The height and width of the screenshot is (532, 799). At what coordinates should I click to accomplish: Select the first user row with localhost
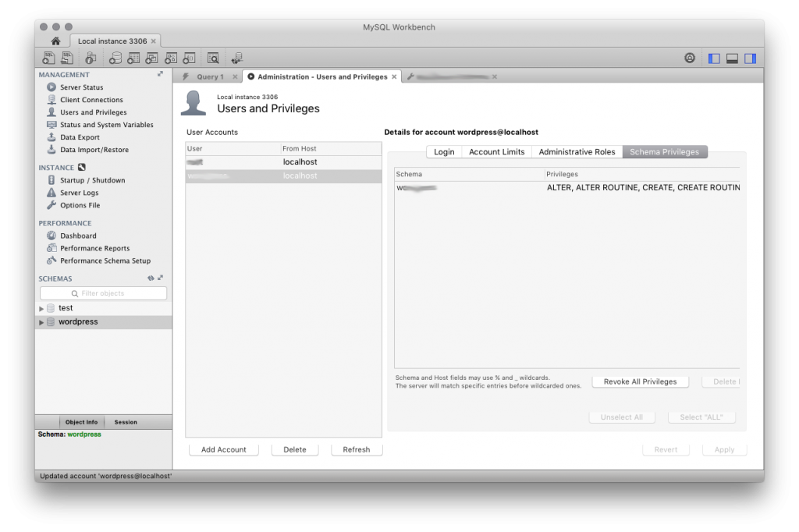(x=283, y=162)
